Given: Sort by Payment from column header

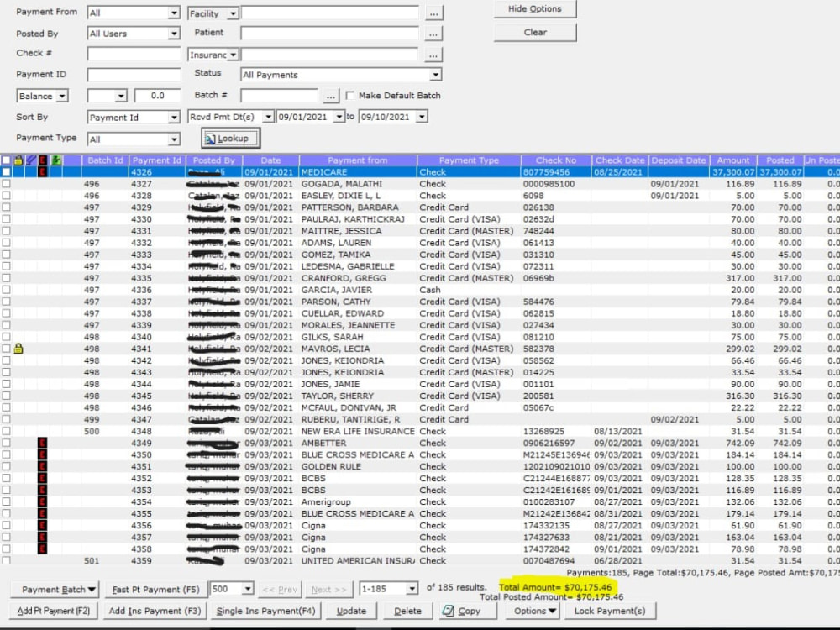Looking at the screenshot, I should coord(357,160).
